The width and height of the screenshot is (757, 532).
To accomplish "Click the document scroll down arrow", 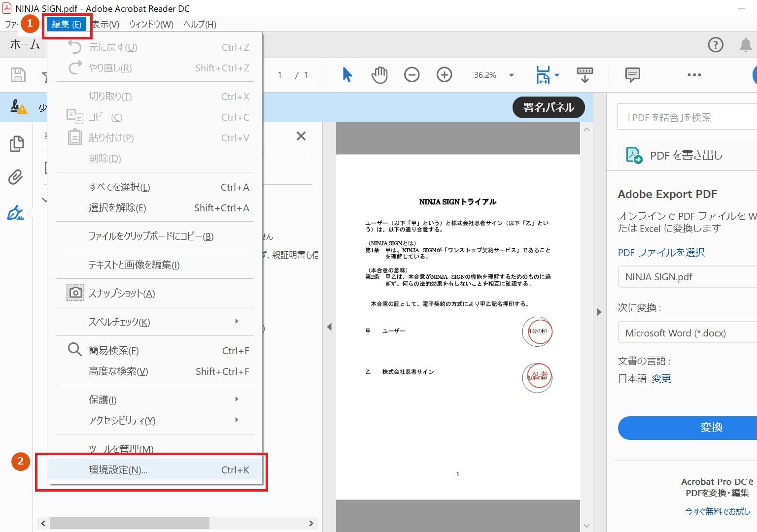I will [x=586, y=526].
